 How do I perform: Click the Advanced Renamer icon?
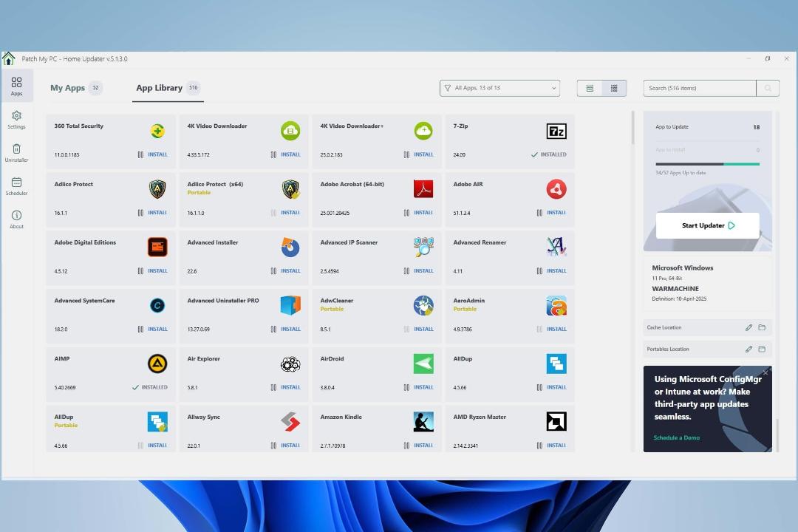[x=556, y=246]
